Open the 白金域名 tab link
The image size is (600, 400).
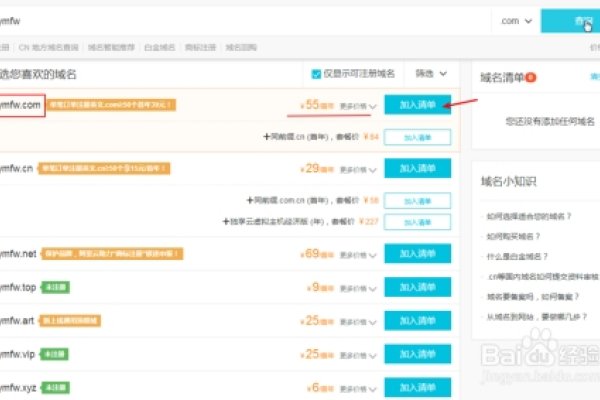coord(155,46)
